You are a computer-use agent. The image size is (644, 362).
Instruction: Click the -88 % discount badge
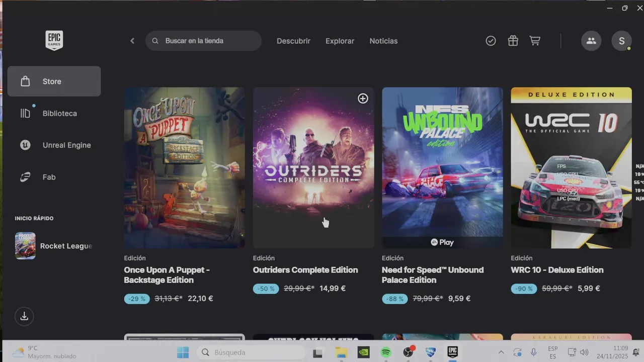pos(395,299)
